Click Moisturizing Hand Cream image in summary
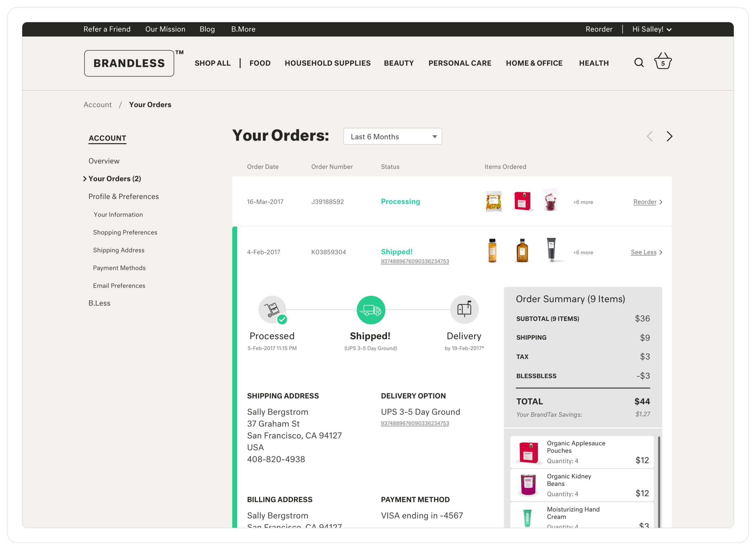Viewport: 756px width, 550px height. (x=527, y=518)
